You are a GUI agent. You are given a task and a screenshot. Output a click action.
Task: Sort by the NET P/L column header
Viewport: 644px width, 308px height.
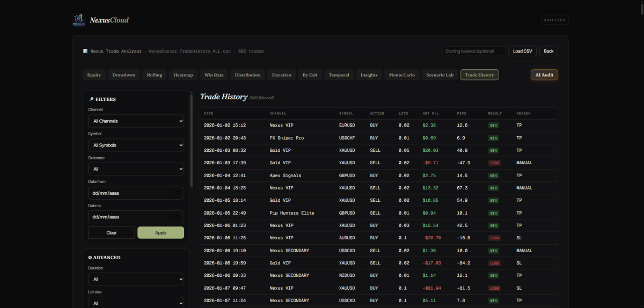(x=431, y=113)
